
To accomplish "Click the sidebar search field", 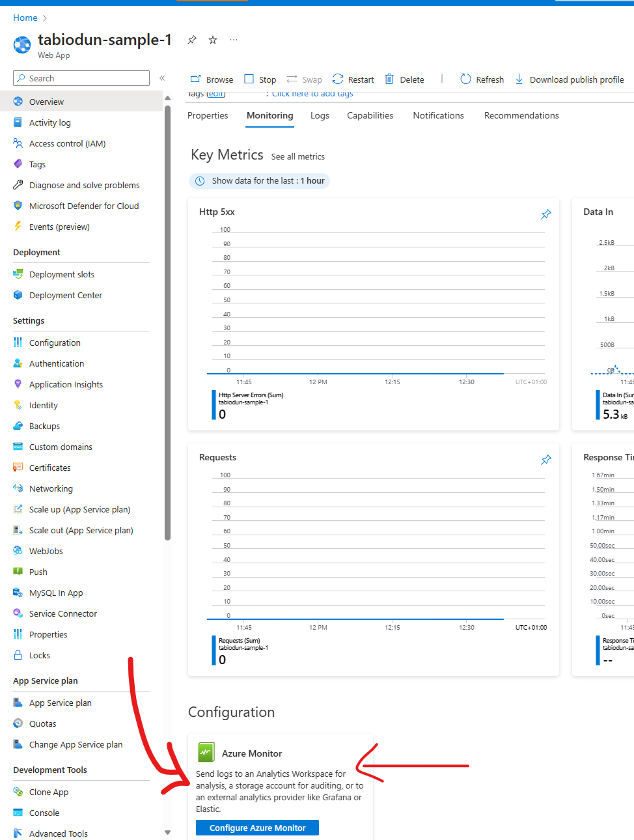I will tap(81, 77).
